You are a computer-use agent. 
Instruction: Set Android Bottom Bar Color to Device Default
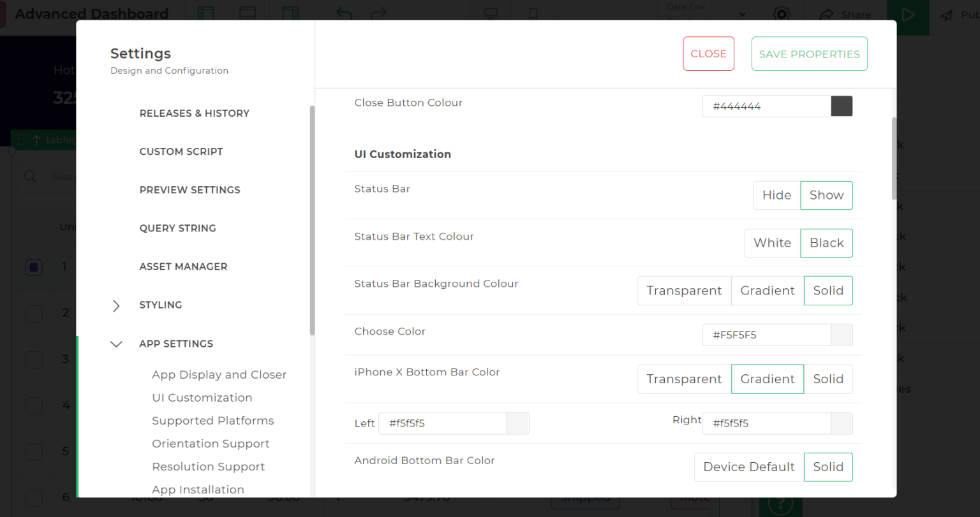tap(748, 467)
